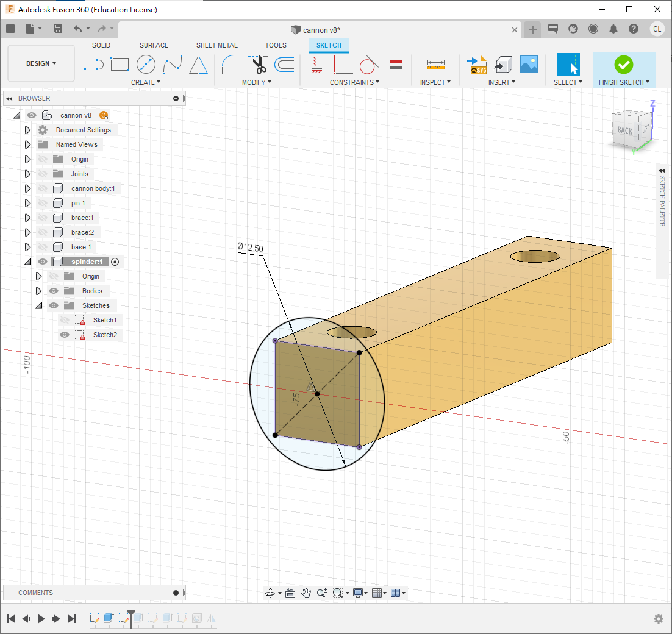Activate the Trim scissors tool
Screen dimensions: 672x634
(x=259, y=64)
